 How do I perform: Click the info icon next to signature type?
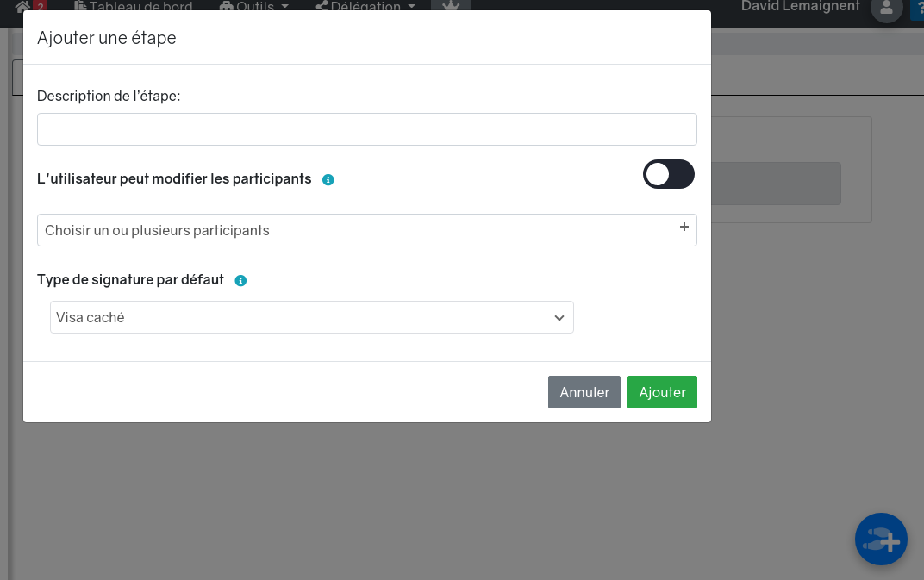pos(240,281)
